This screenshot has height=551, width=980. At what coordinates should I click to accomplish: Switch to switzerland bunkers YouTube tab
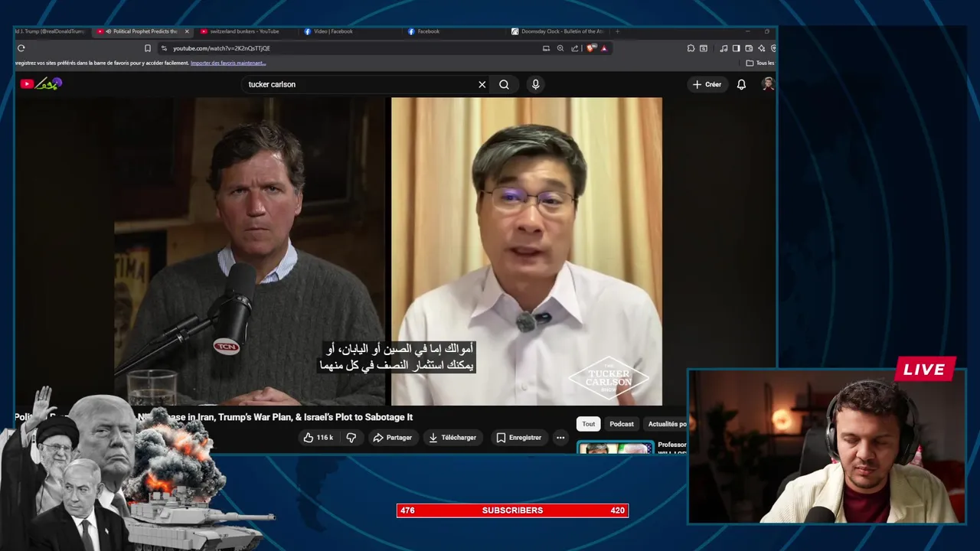245,31
